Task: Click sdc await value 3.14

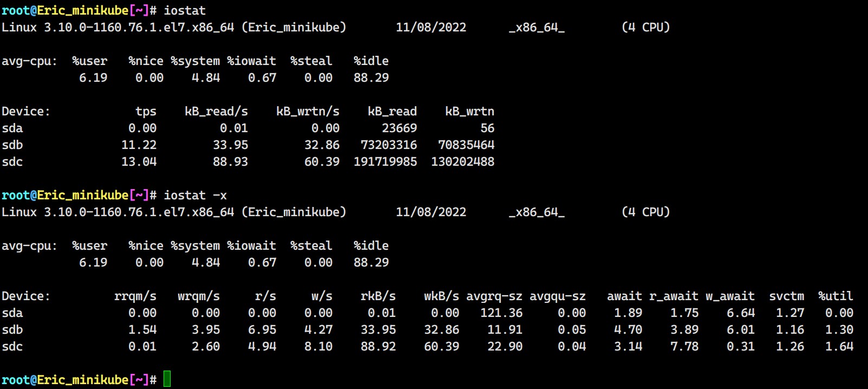Action: coord(628,347)
